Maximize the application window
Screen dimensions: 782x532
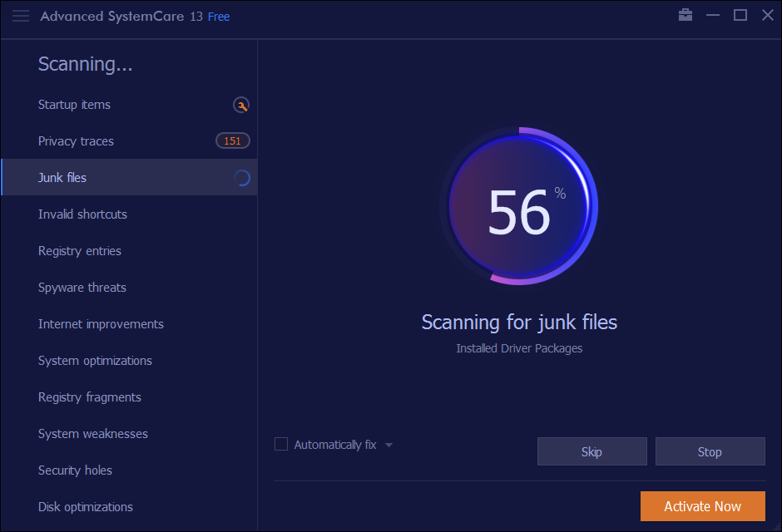pos(740,15)
